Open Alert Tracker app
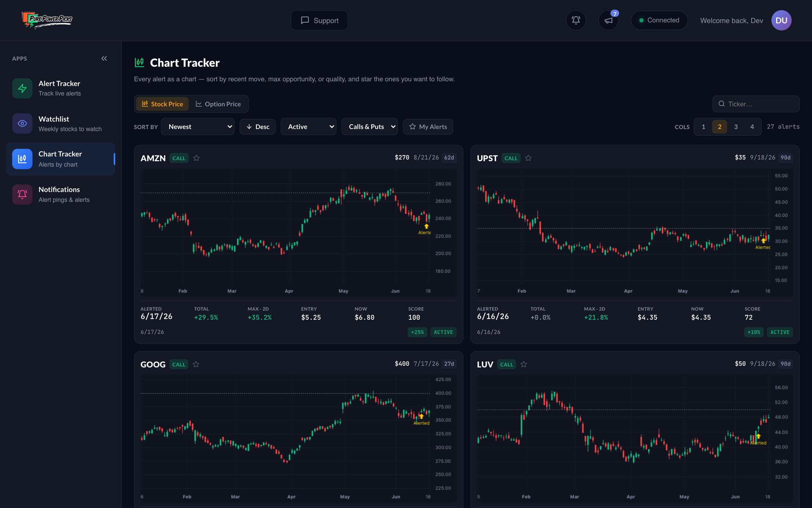 click(61, 88)
